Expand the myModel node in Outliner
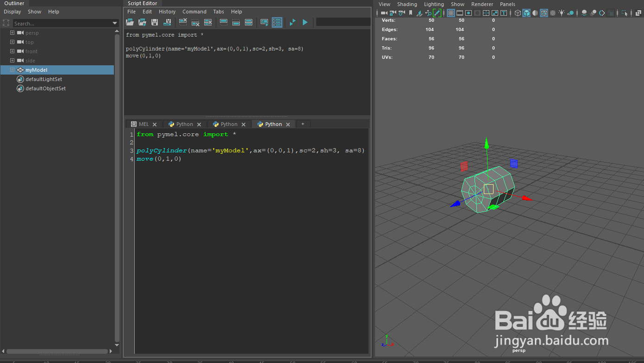This screenshot has width=644, height=363. (x=13, y=70)
